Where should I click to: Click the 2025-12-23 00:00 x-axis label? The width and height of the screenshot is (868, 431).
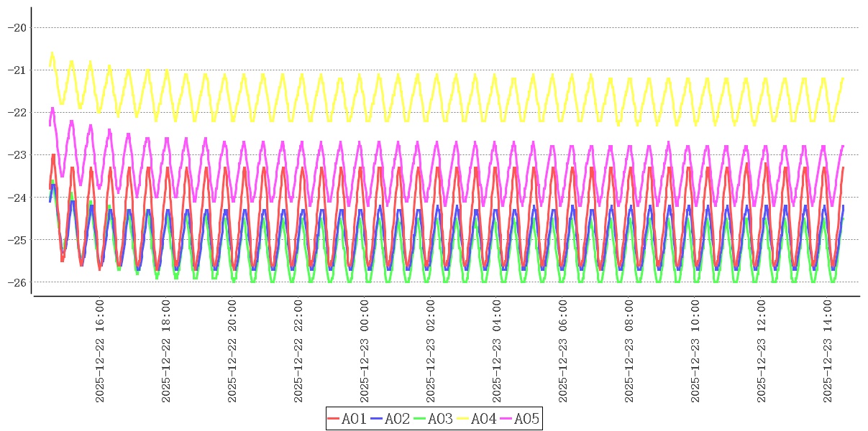click(365, 352)
